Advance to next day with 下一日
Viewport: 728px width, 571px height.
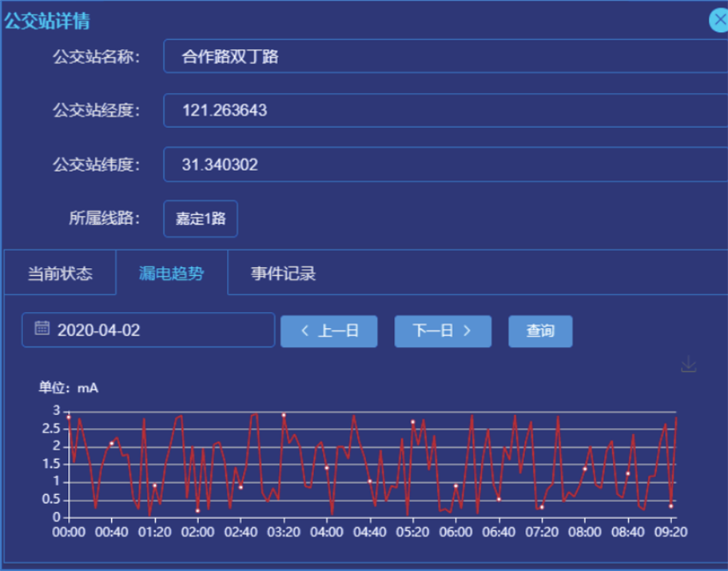(x=442, y=331)
